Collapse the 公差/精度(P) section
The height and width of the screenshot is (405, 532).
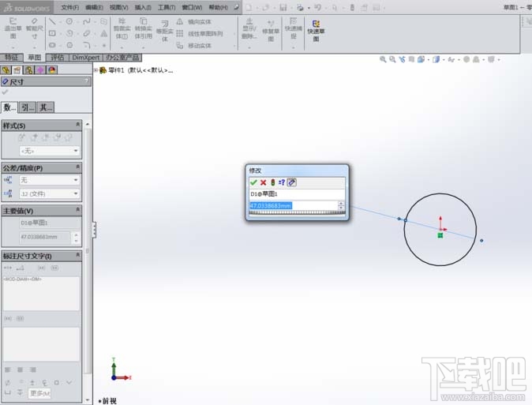(x=77, y=167)
